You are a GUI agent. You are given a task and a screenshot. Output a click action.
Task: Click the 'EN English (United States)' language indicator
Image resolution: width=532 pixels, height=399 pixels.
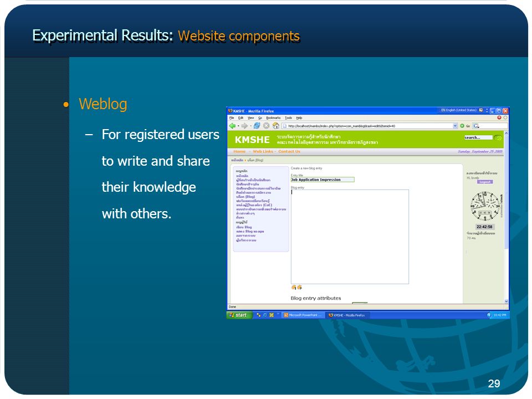point(458,110)
